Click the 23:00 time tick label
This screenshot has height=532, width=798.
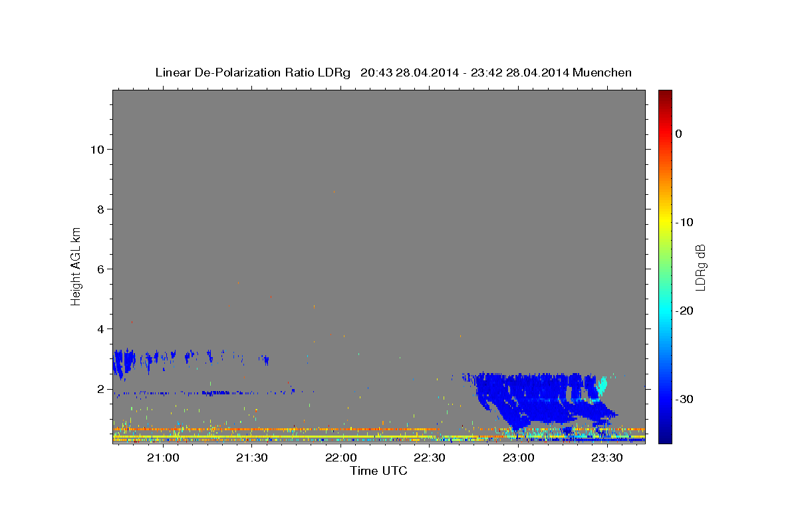coord(519,458)
